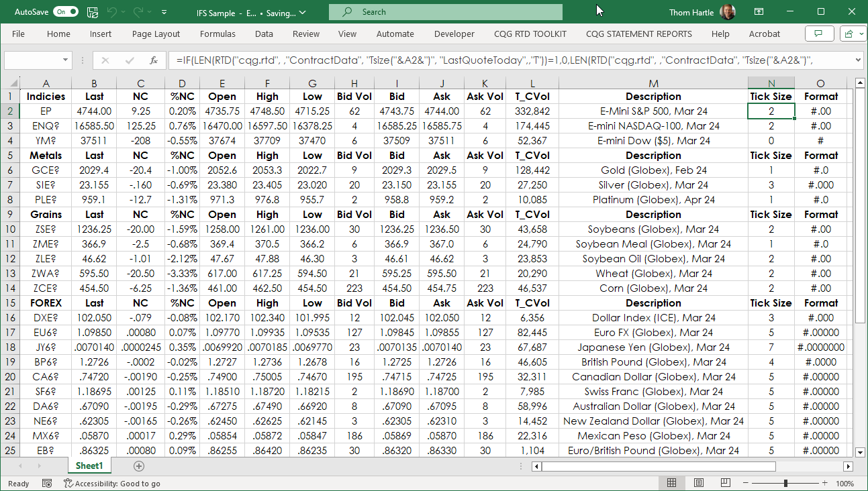Click the zoom slider handle

[785, 483]
